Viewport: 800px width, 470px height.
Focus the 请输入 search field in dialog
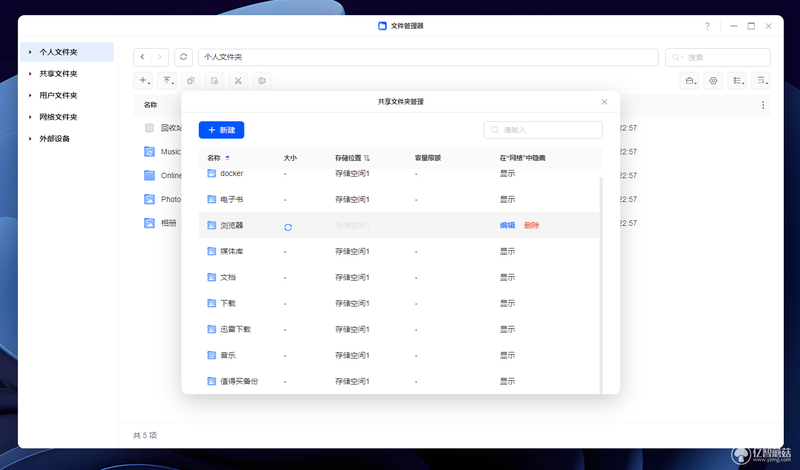[543, 130]
